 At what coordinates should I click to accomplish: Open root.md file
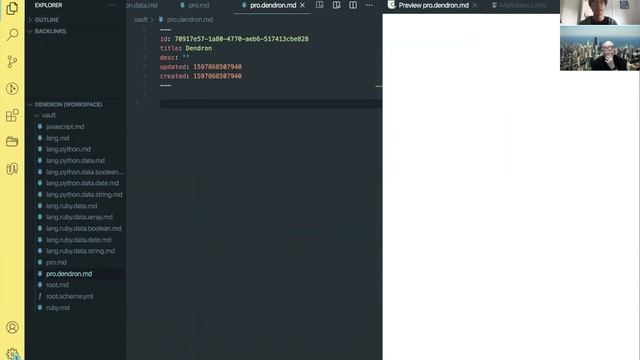coord(57,285)
